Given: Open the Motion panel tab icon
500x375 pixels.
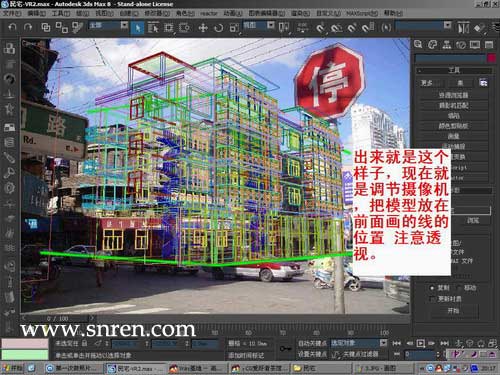Looking at the screenshot, I should point(461,45).
